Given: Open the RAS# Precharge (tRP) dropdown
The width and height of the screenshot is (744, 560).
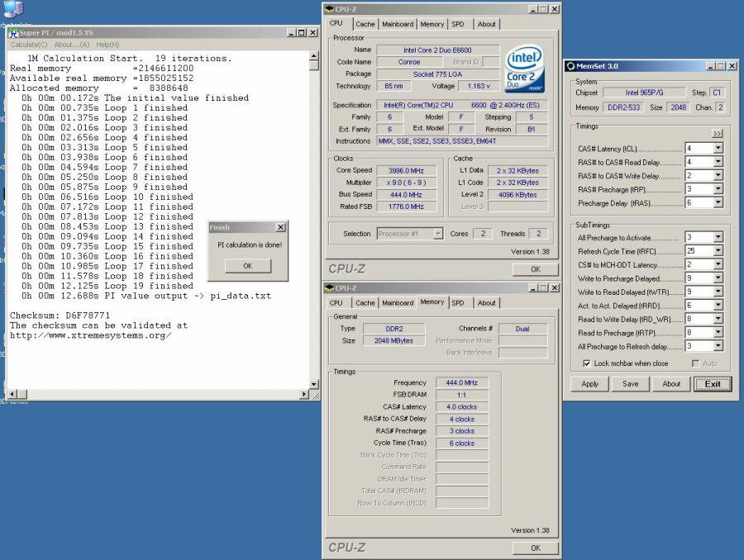Looking at the screenshot, I should [x=718, y=189].
